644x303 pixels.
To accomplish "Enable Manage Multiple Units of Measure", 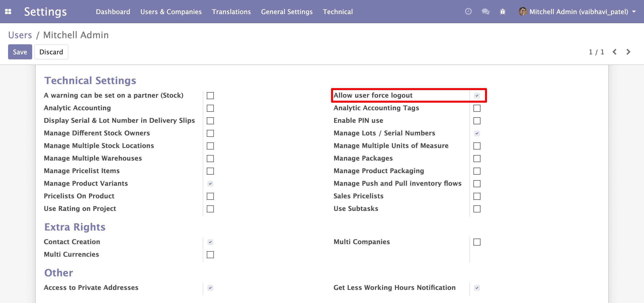I will pyautogui.click(x=477, y=146).
